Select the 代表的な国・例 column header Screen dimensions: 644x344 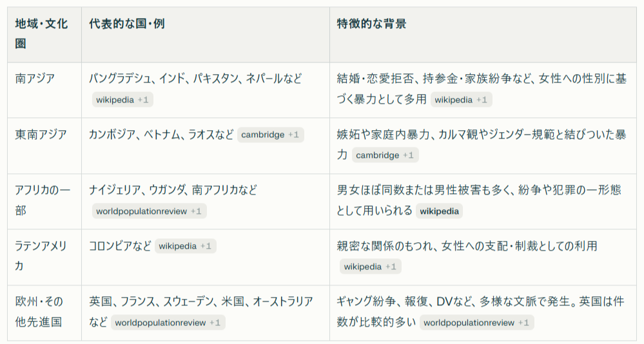pyautogui.click(x=127, y=23)
